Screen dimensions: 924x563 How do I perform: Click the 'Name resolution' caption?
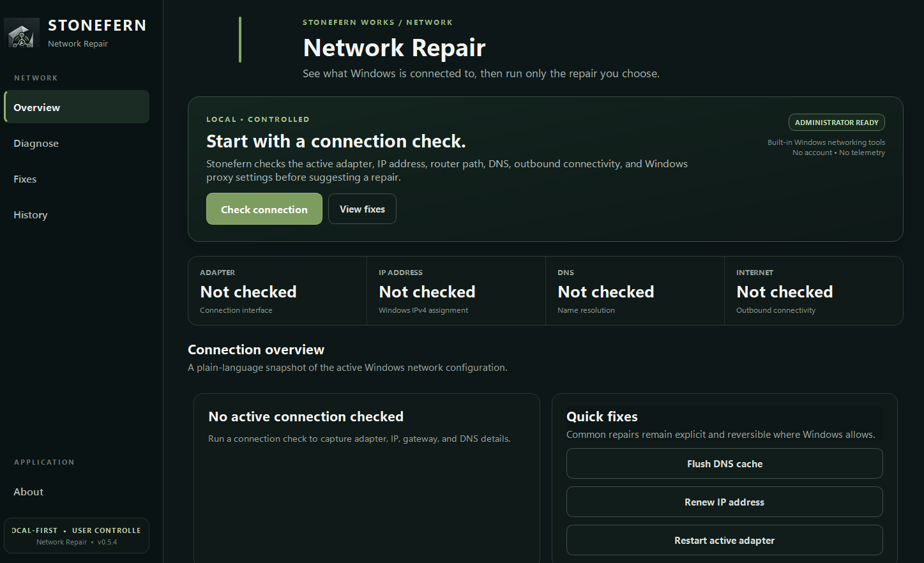[586, 310]
